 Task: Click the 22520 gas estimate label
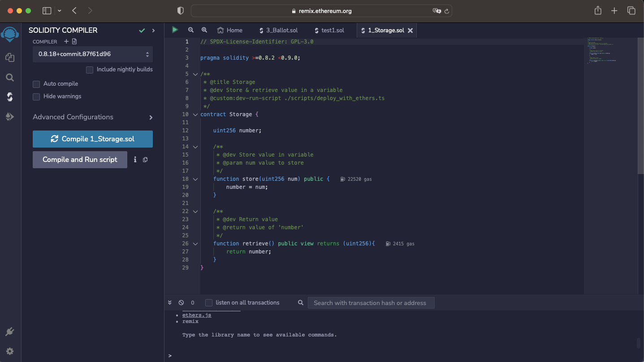(x=356, y=179)
